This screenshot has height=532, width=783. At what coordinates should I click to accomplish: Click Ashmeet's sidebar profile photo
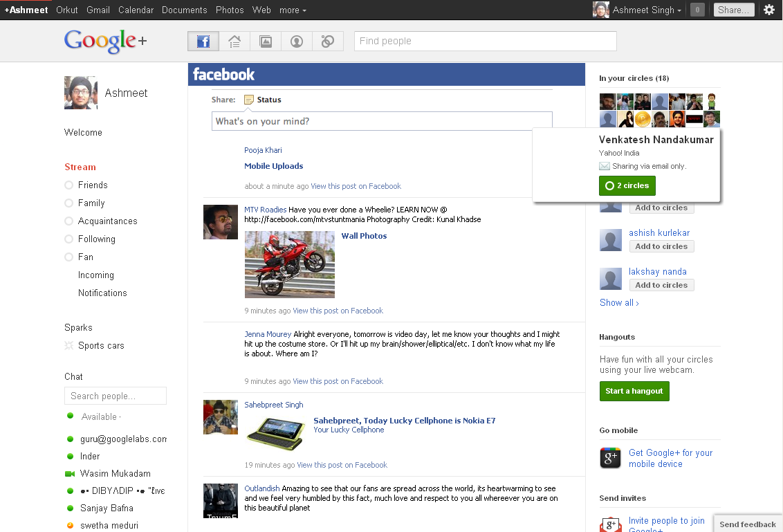pyautogui.click(x=81, y=93)
